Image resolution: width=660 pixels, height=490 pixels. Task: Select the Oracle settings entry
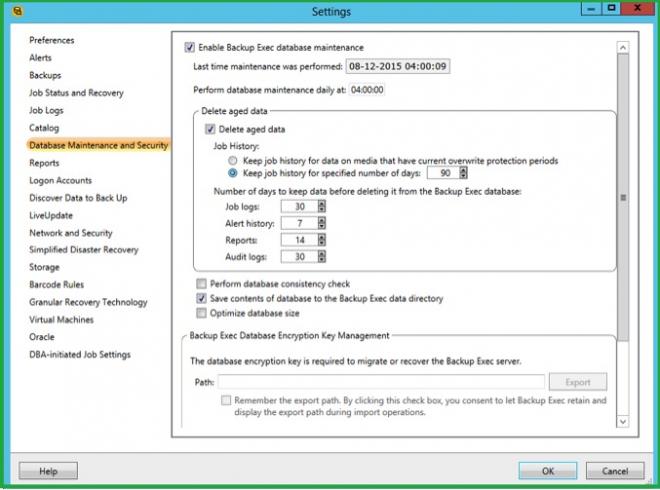[x=42, y=337]
